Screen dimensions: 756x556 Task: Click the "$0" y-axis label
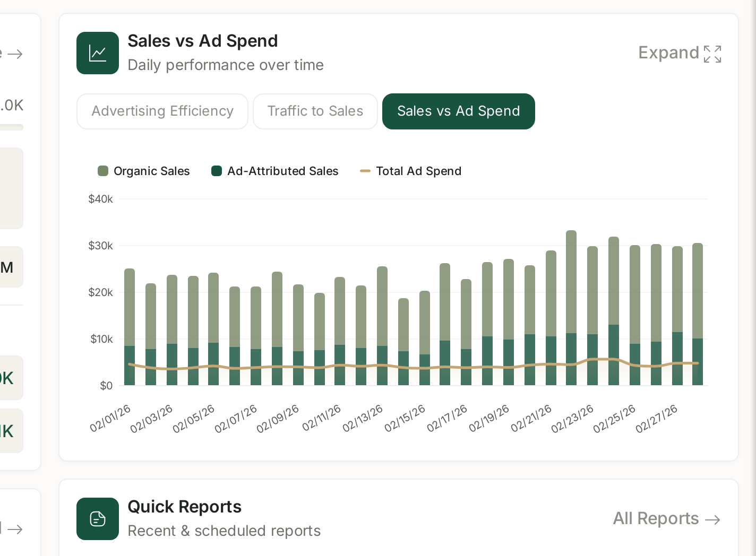[106, 386]
